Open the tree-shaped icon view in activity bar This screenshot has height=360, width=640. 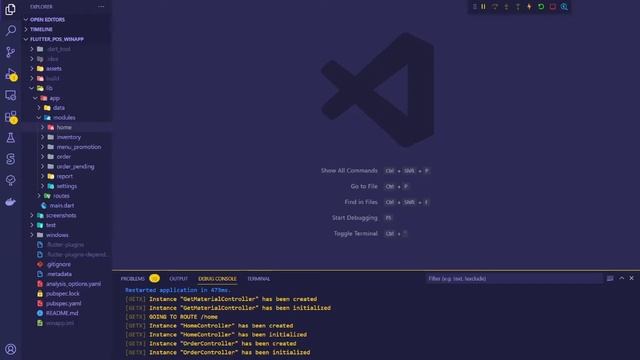[11, 180]
